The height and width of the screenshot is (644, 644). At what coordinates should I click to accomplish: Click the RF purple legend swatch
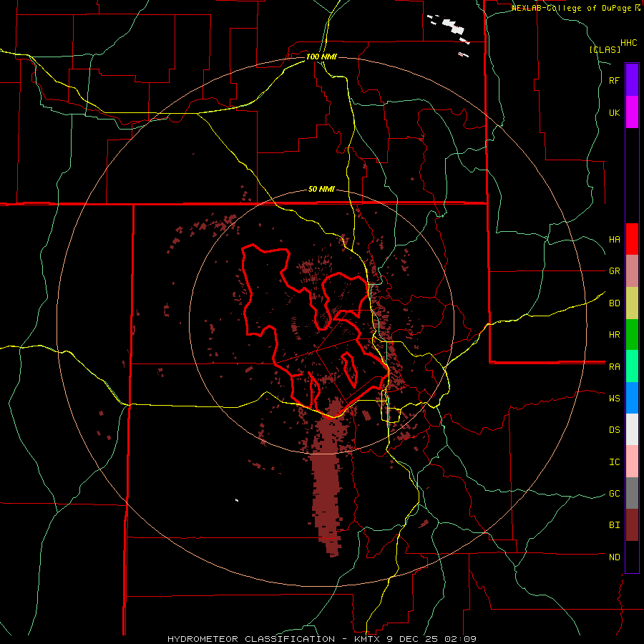632,80
